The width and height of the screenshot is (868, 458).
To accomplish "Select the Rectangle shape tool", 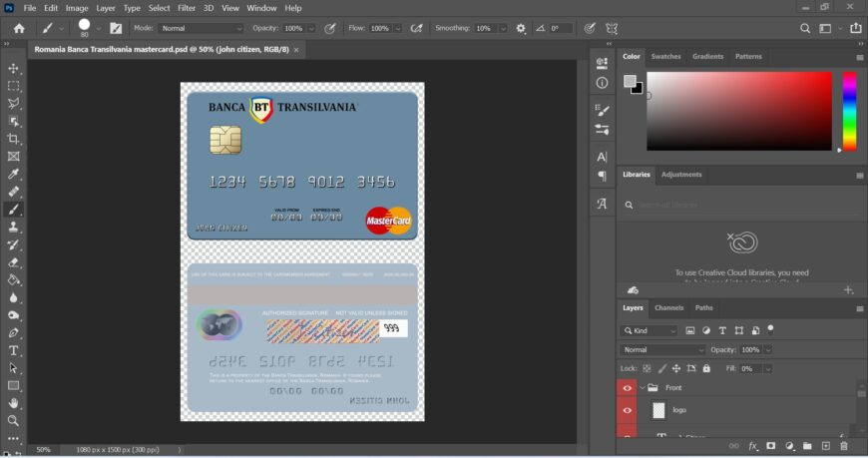I will [13, 386].
